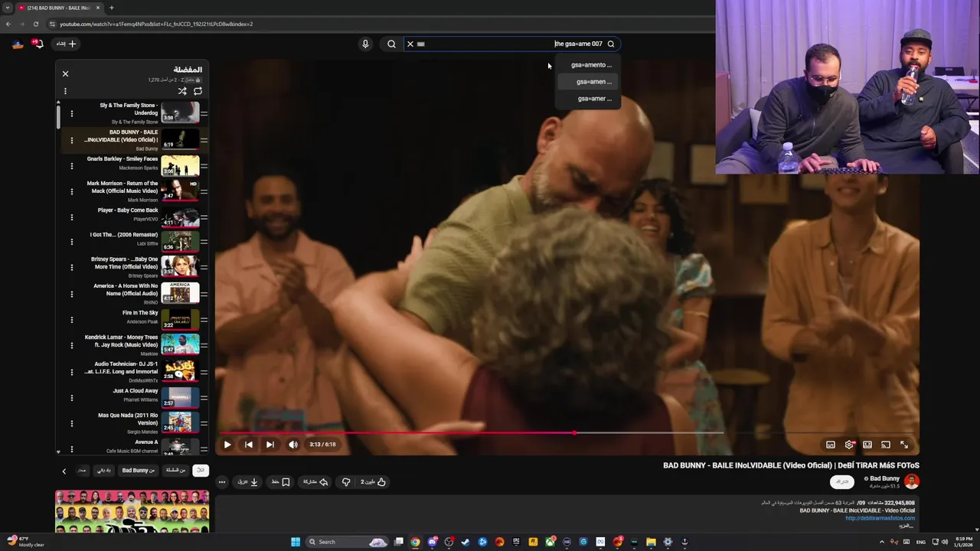This screenshot has height=551, width=980.
Task: Enter fullscreen mode
Action: pos(904,445)
